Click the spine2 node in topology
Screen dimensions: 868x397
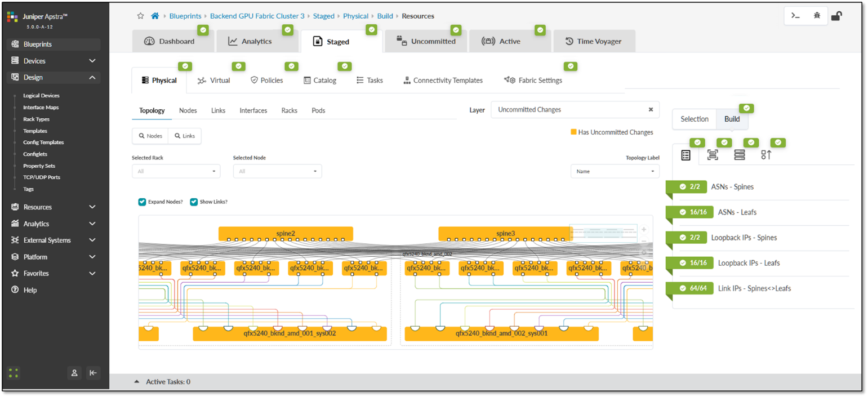click(x=286, y=233)
